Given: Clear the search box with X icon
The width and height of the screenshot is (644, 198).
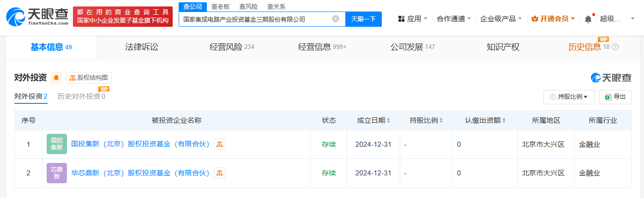Looking at the screenshot, I should coord(336,19).
